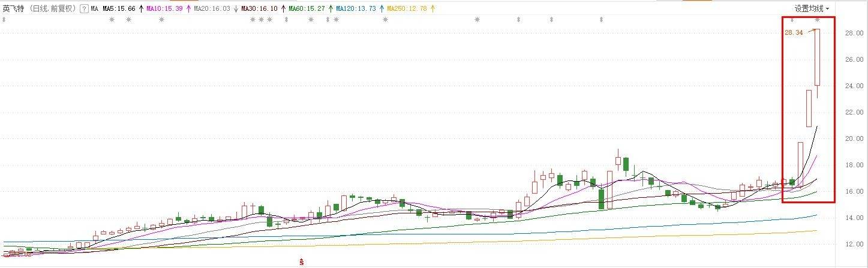Select the gray MA20:16.03 indicator label
Image resolution: width=868 pixels, height=268 pixels.
tap(213, 9)
